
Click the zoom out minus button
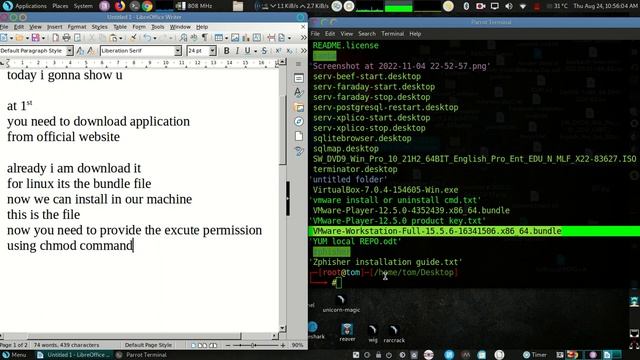228,345
